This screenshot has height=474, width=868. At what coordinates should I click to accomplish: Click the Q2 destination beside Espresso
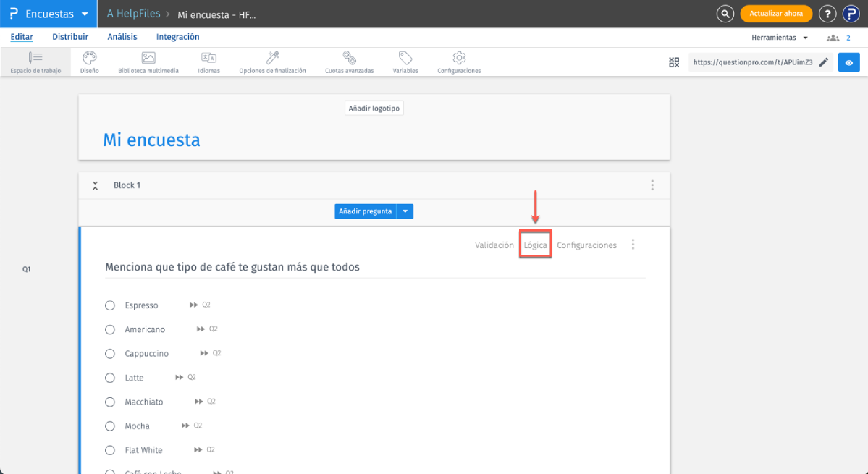click(x=206, y=305)
